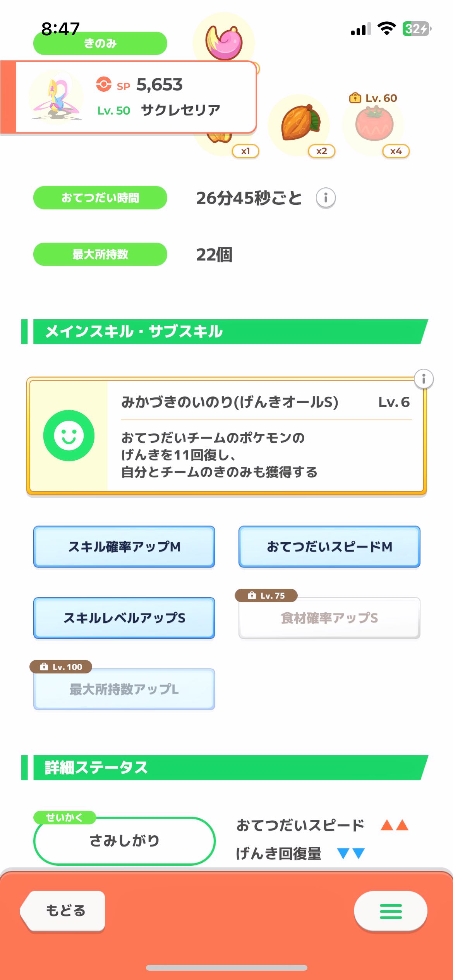
Task: Select the スキル確率アップM sub skill
Action: tap(124, 547)
